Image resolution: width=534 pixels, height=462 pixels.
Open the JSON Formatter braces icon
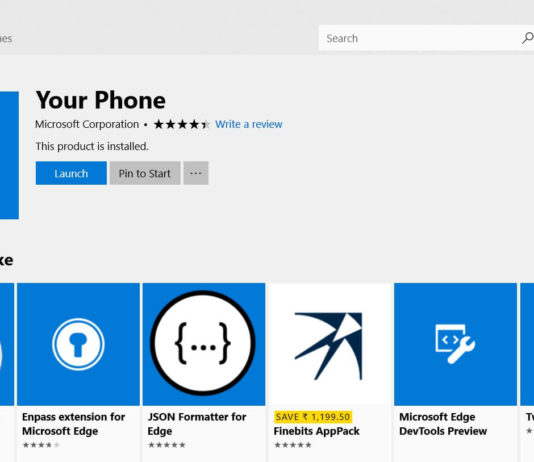[204, 344]
